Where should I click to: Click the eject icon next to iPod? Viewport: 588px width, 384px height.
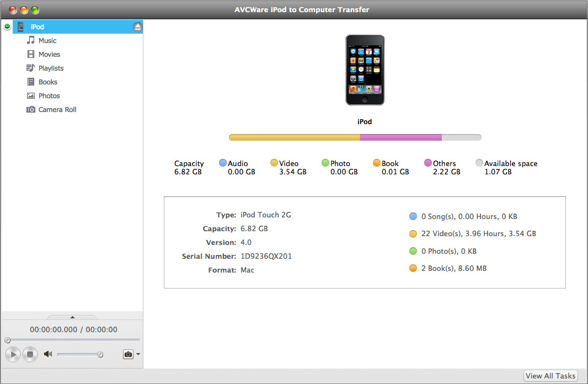point(138,27)
